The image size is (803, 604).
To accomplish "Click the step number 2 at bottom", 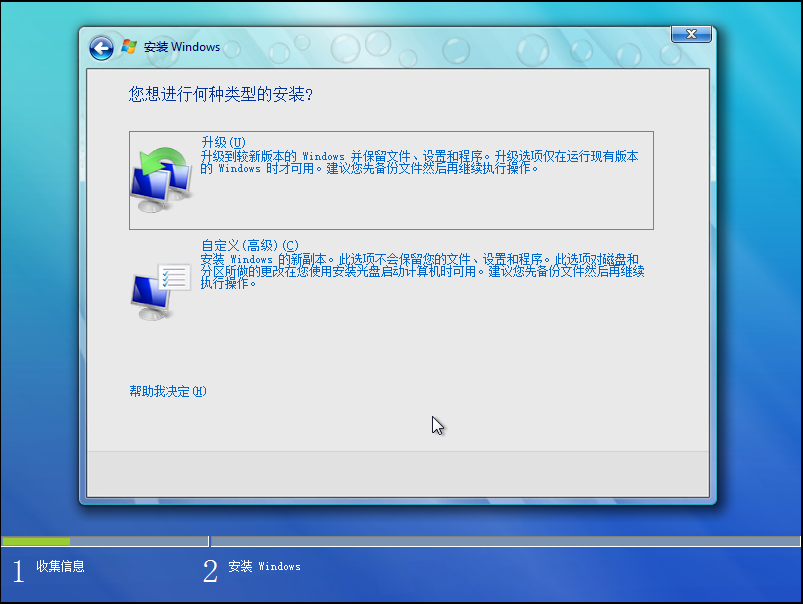I will coord(210,571).
